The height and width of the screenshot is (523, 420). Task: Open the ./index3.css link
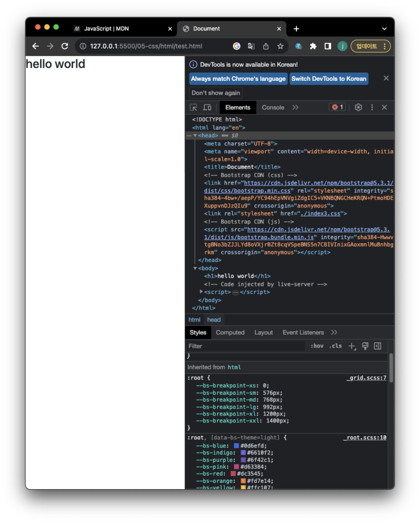pyautogui.click(x=320, y=214)
